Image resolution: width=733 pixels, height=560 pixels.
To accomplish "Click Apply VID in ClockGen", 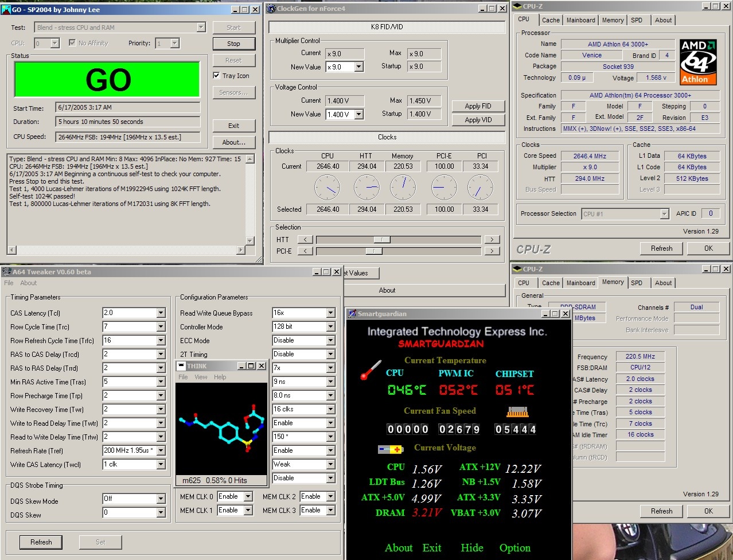I will (478, 120).
